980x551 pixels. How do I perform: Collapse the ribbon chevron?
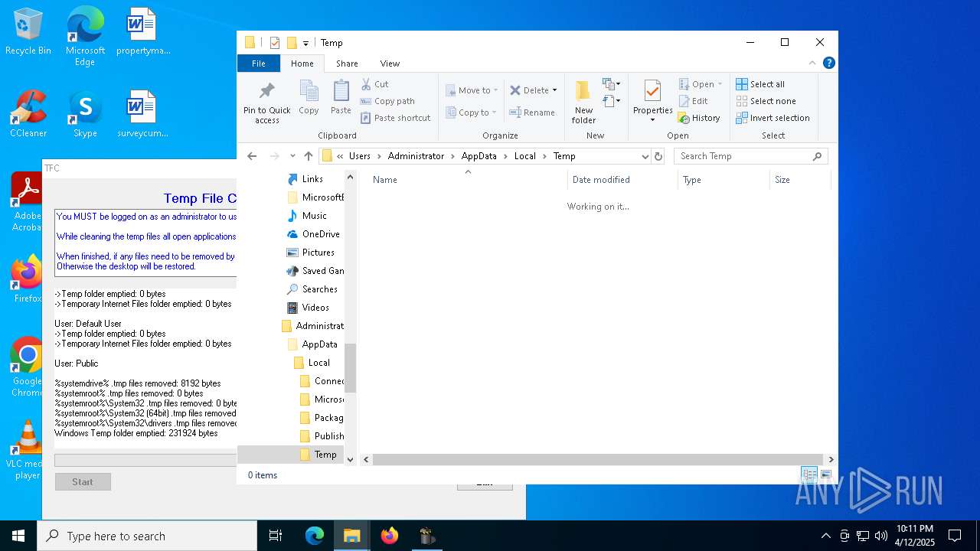tap(812, 63)
